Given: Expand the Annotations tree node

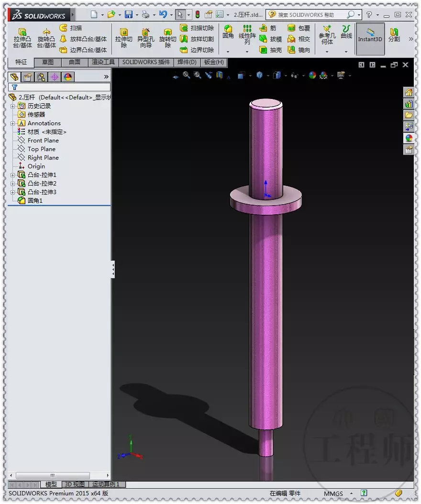Looking at the screenshot, I should click(12, 123).
